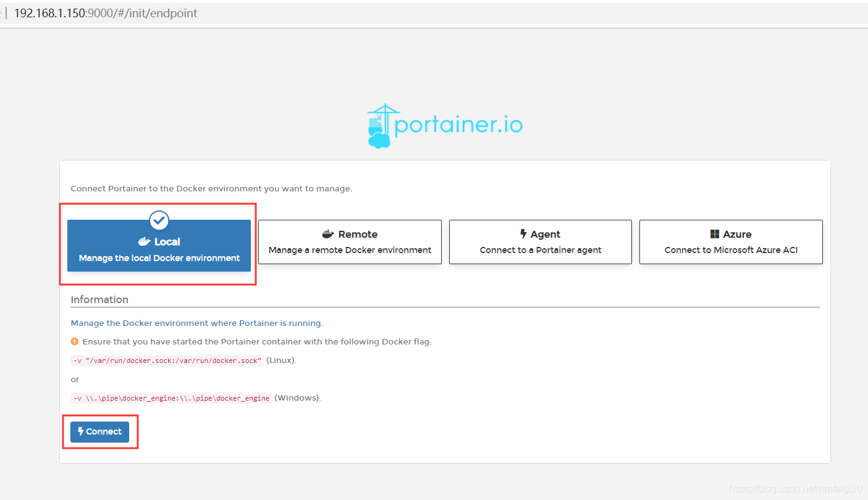Viewport: 868px width, 500px height.
Task: Click 'Connect to a Portainer agent' description
Action: tap(541, 250)
